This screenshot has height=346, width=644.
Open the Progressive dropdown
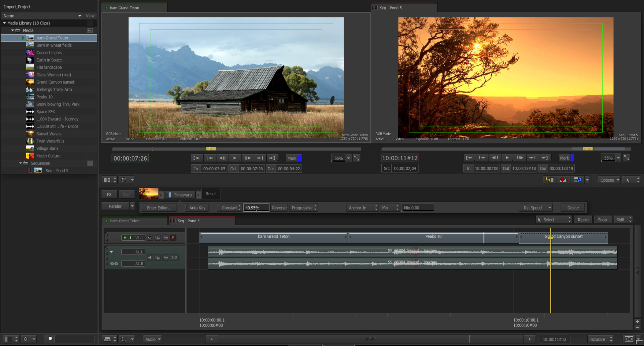coord(304,208)
